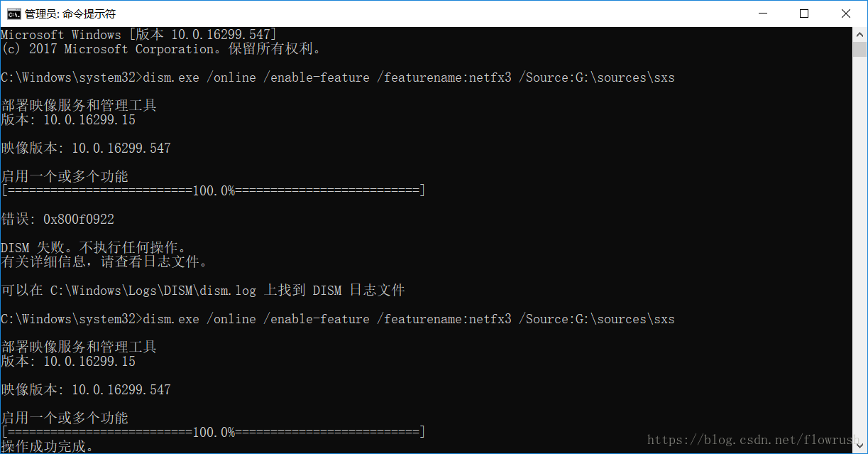This screenshot has height=454, width=868.
Task: Click the 管理员: 命令提示符 title text
Action: point(70,13)
